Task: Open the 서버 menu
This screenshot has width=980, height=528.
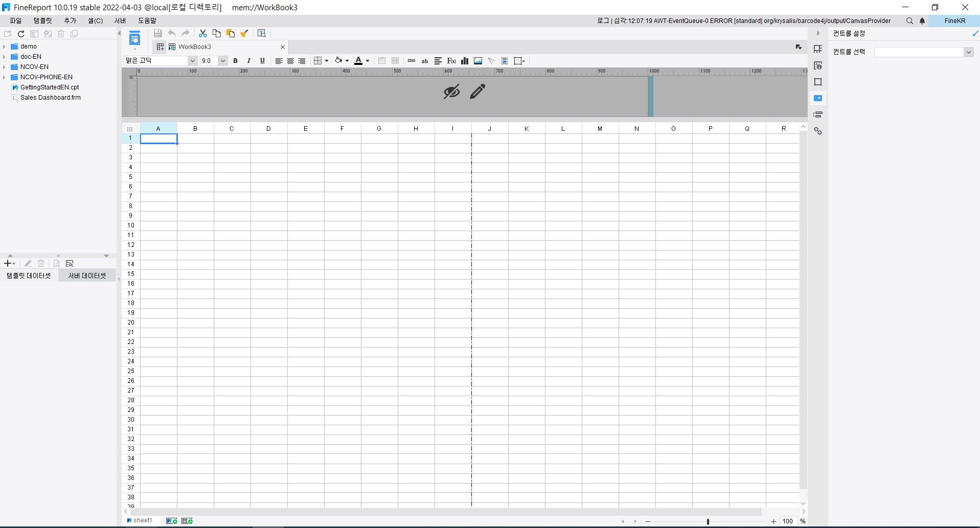Action: pos(120,21)
